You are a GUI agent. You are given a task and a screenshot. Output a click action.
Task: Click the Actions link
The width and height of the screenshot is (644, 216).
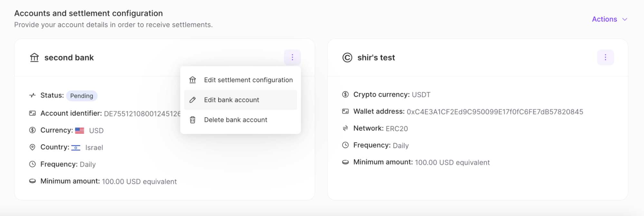point(604,19)
